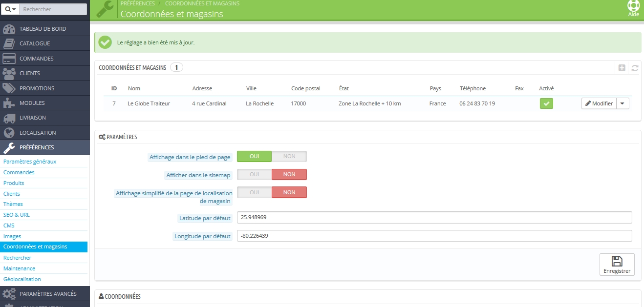Click the add new store plus icon
644x307 pixels.
[622, 68]
